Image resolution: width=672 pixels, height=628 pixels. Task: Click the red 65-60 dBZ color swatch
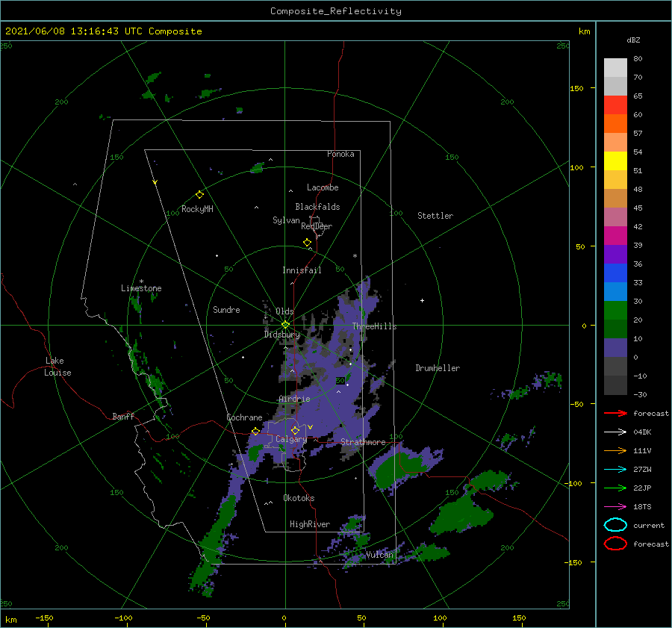615,105
